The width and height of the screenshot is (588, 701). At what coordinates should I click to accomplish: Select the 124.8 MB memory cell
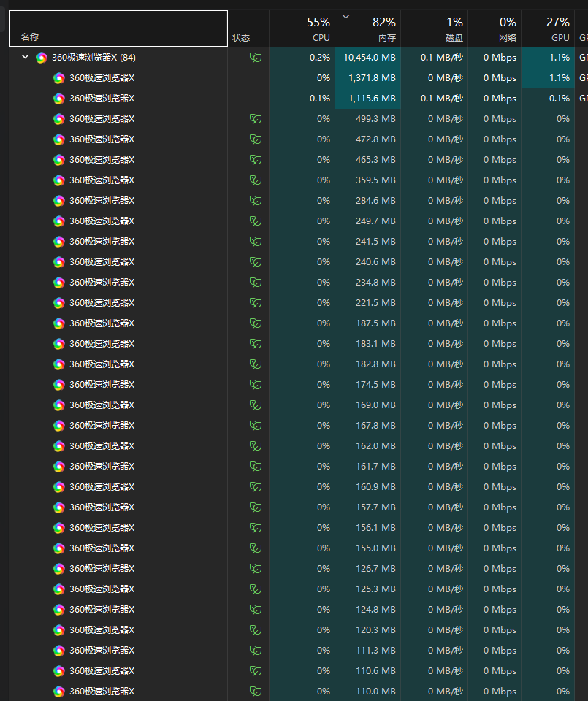click(367, 609)
